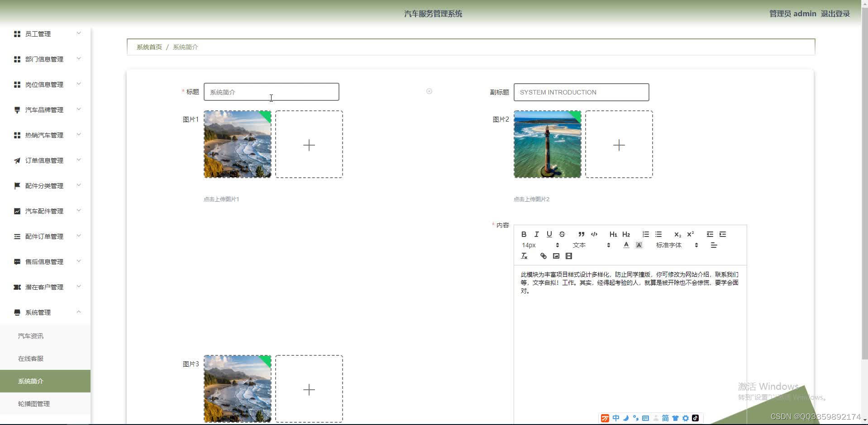This screenshot has height=425, width=868.
Task: Apply Heading 2 style
Action: click(626, 234)
